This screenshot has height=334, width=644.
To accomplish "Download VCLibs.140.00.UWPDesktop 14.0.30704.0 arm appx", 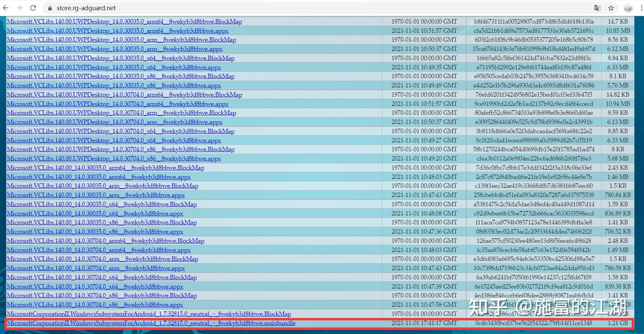I will point(115,122).
